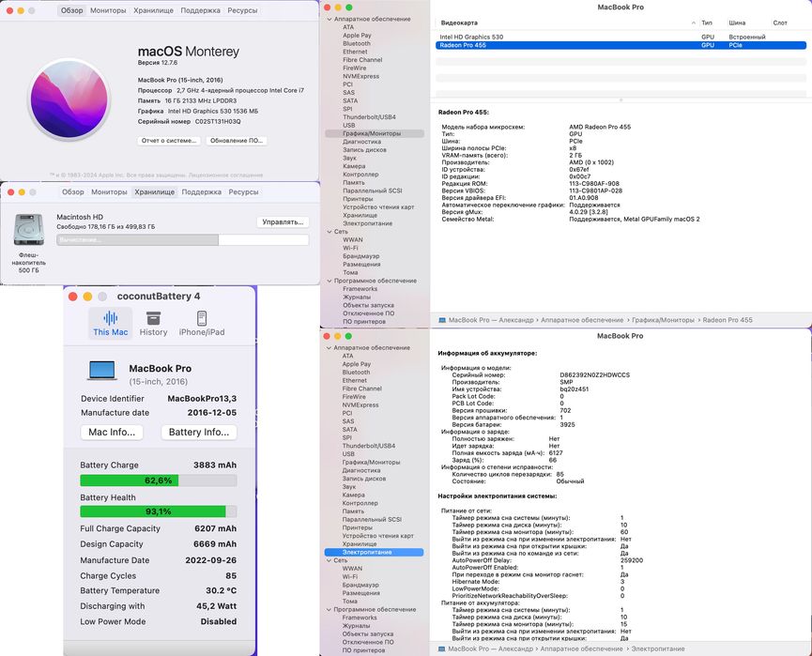Click the computer icon in power window path bar
The image size is (812, 656).
click(x=441, y=648)
